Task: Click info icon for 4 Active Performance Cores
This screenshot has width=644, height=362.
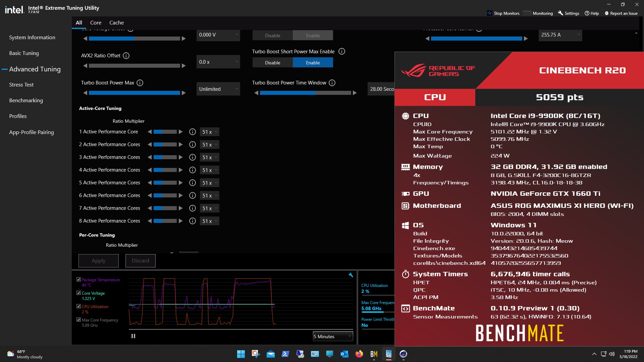Action: click(193, 170)
